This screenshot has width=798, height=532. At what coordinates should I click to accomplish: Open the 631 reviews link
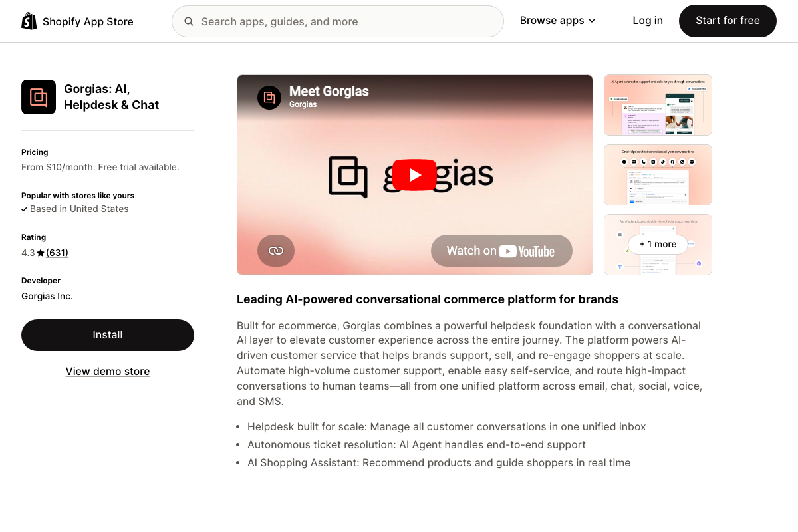(57, 253)
